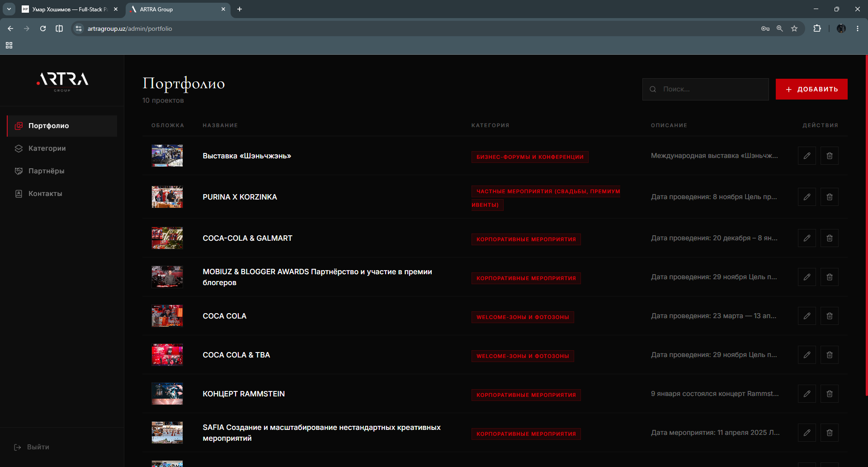The height and width of the screenshot is (467, 868).
Task: Click the НАЗВАНИЕ column header
Action: [220, 125]
